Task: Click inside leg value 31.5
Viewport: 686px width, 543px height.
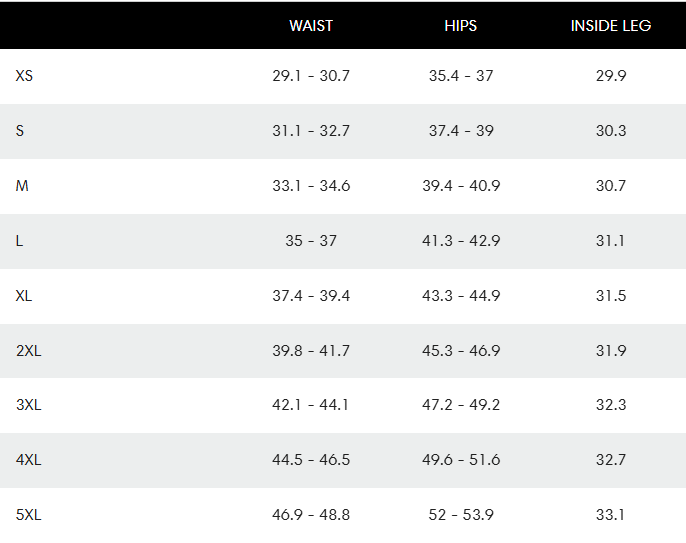Action: (611, 296)
